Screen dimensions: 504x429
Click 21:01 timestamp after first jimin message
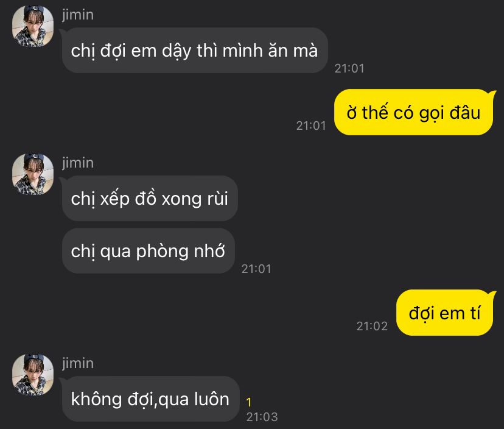tap(349, 68)
